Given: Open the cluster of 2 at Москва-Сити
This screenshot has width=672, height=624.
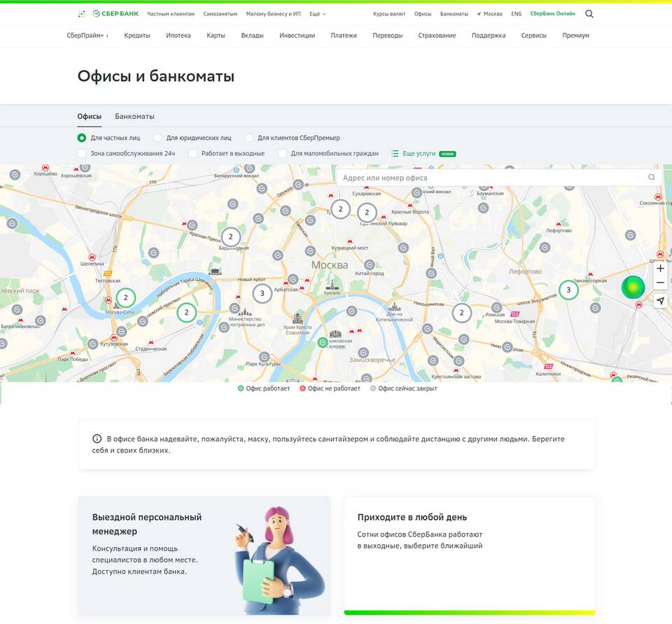Looking at the screenshot, I should pyautogui.click(x=125, y=297).
